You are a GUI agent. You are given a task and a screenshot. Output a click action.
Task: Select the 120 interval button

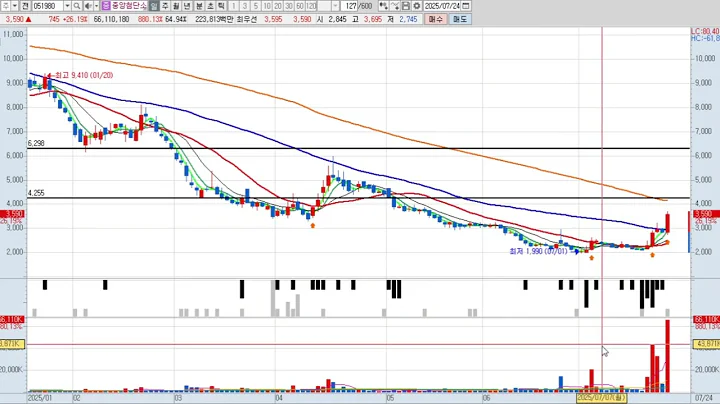coord(311,6)
